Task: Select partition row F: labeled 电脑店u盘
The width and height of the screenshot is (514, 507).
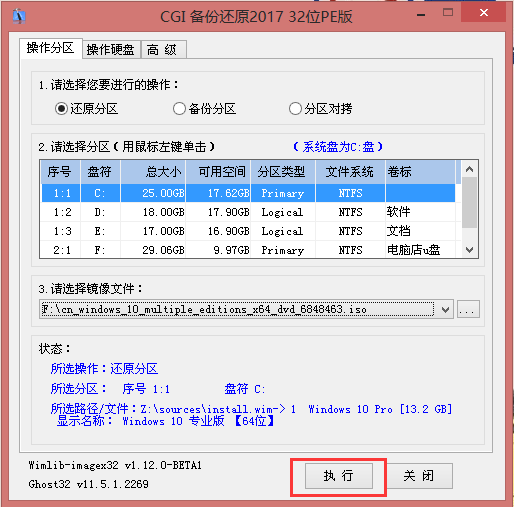Action: (248, 250)
